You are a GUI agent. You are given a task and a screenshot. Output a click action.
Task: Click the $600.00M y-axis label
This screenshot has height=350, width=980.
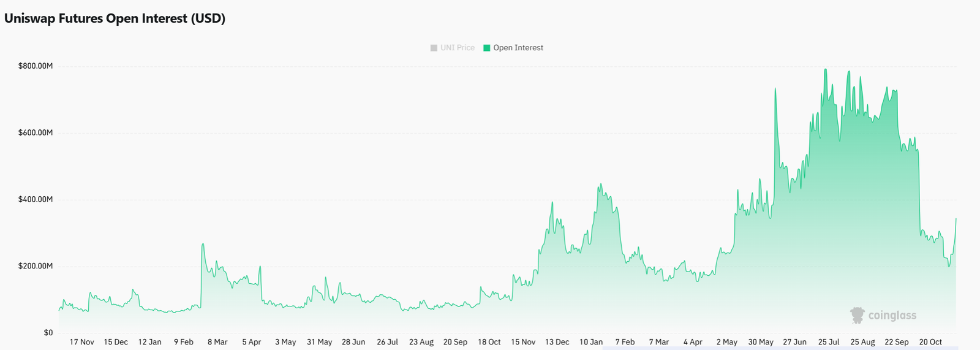point(36,132)
